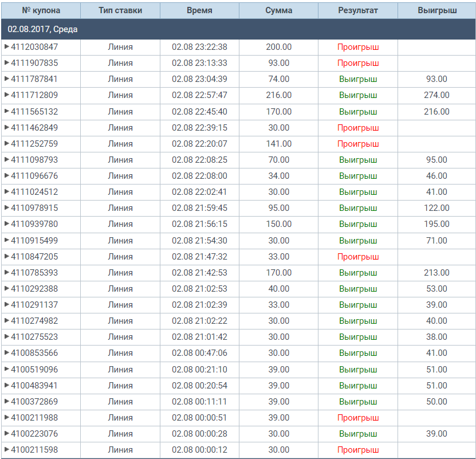Expand coupon 4111024512 row arrow

tap(7, 192)
